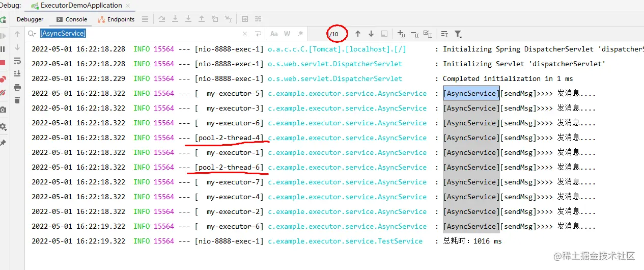The image size is (644, 270).
Task: Switch to the Debugger tab
Action: tap(30, 19)
